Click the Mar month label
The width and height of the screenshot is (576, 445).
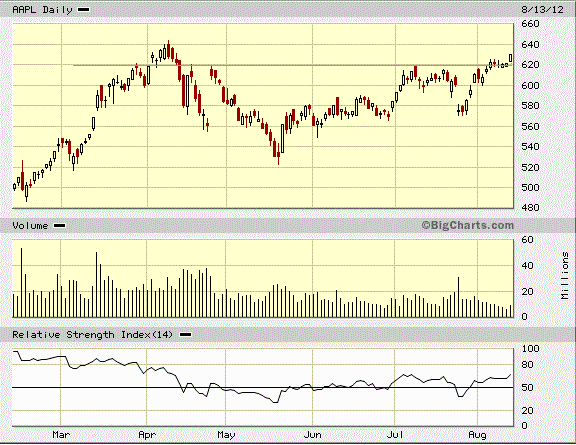[x=61, y=435]
